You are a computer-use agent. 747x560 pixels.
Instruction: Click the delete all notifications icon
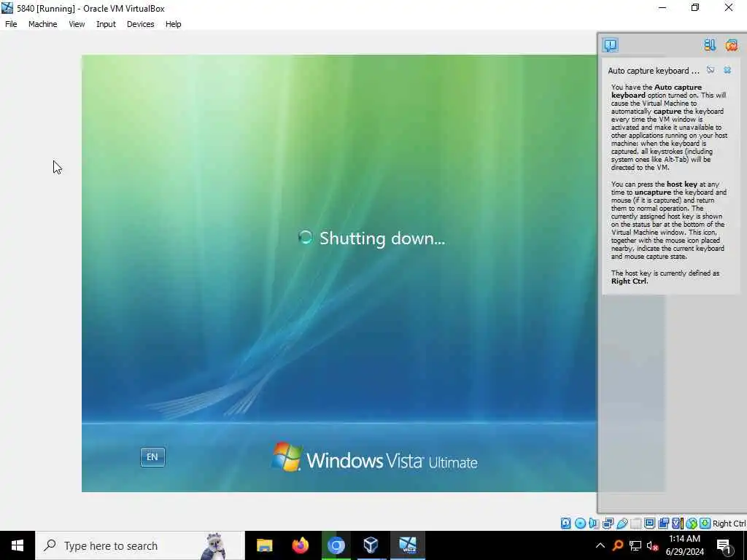pyautogui.click(x=731, y=44)
